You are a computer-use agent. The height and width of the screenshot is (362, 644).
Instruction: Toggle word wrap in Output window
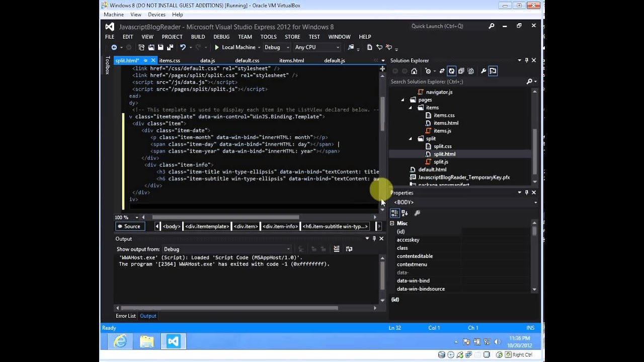click(x=349, y=249)
